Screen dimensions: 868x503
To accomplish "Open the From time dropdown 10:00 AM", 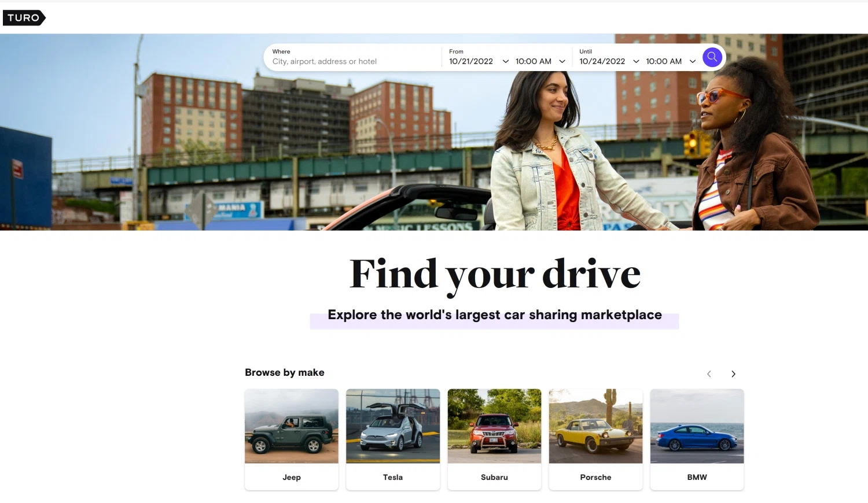I will [540, 61].
